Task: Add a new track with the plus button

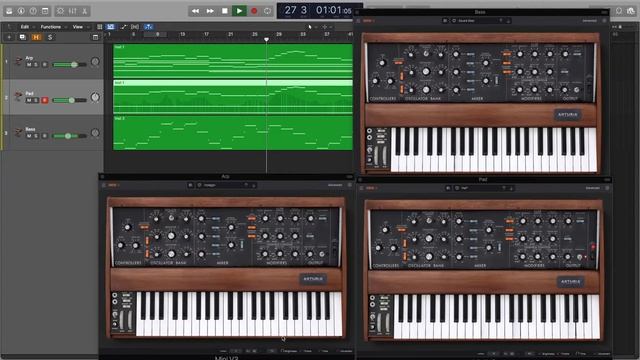Action: (x=9, y=37)
